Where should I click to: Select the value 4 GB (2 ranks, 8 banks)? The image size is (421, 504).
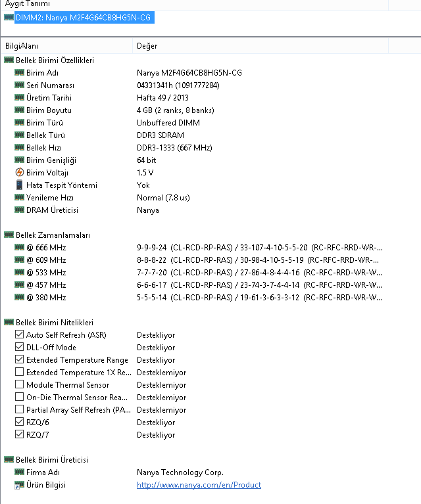(176, 110)
